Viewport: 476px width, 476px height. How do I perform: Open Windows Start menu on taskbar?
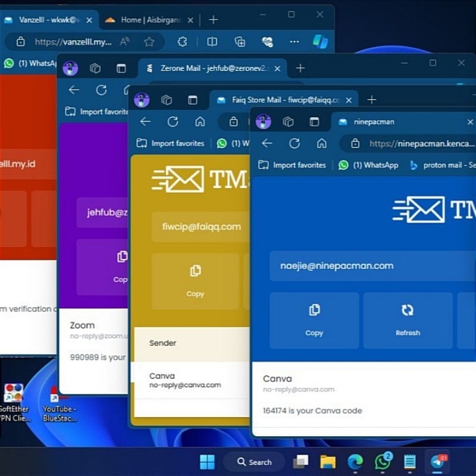click(207, 462)
